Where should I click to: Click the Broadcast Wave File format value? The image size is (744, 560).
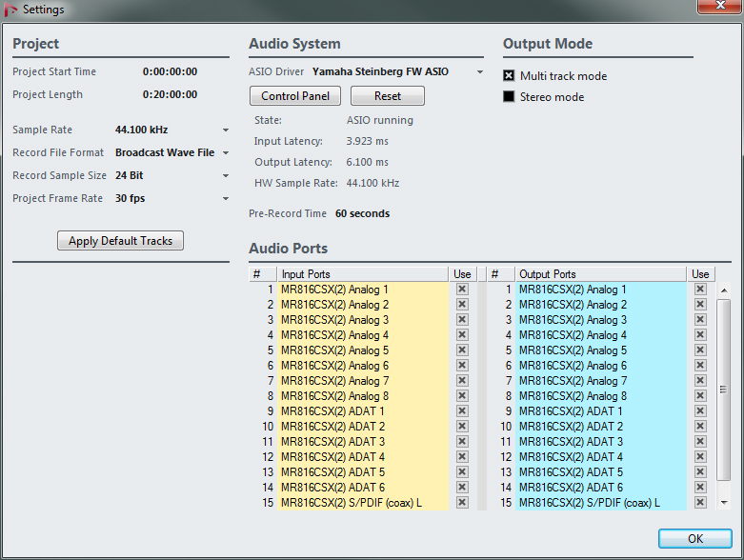(165, 152)
